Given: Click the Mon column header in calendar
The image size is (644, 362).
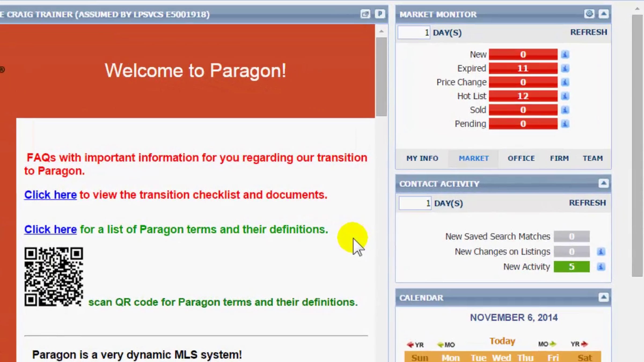Looking at the screenshot, I should 451,358.
